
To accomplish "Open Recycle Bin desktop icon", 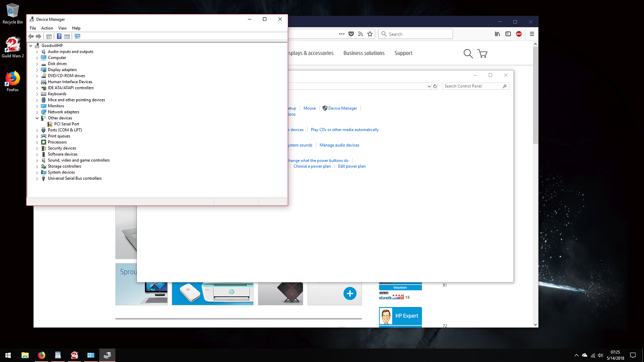I will tap(13, 14).
